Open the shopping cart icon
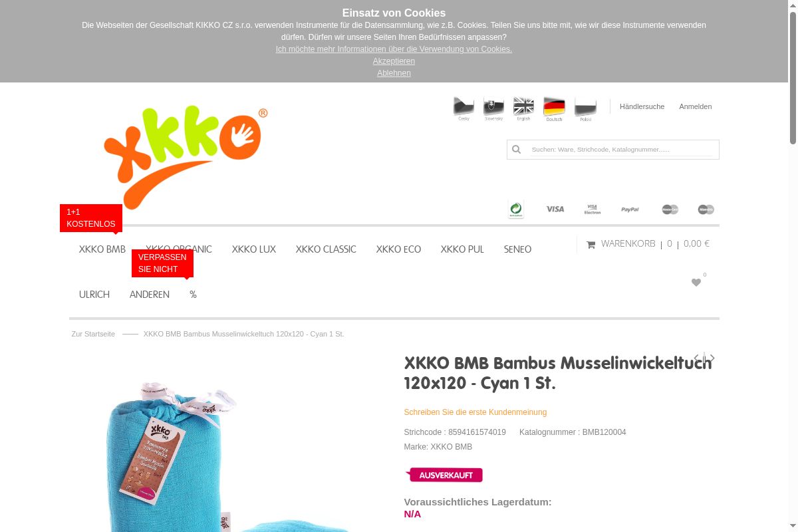 pos(591,245)
